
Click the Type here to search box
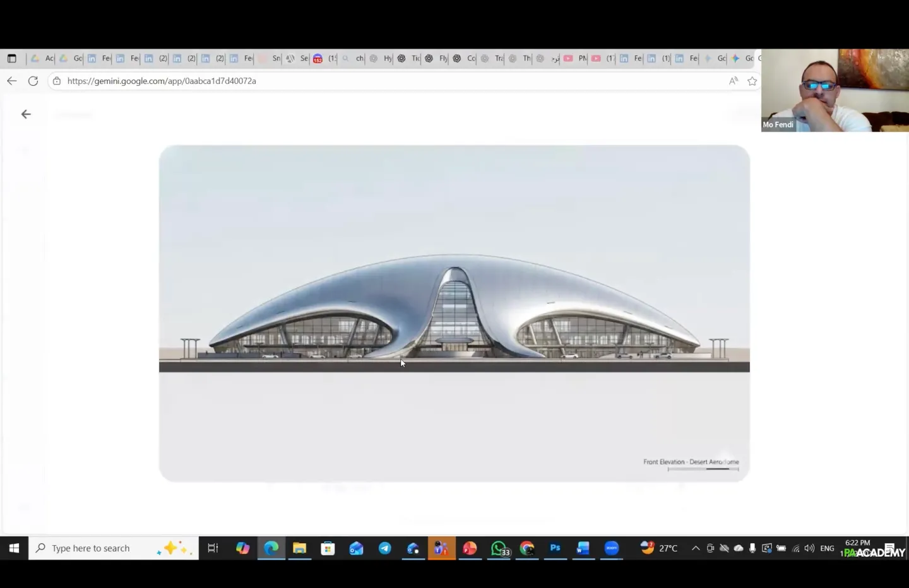tap(101, 548)
